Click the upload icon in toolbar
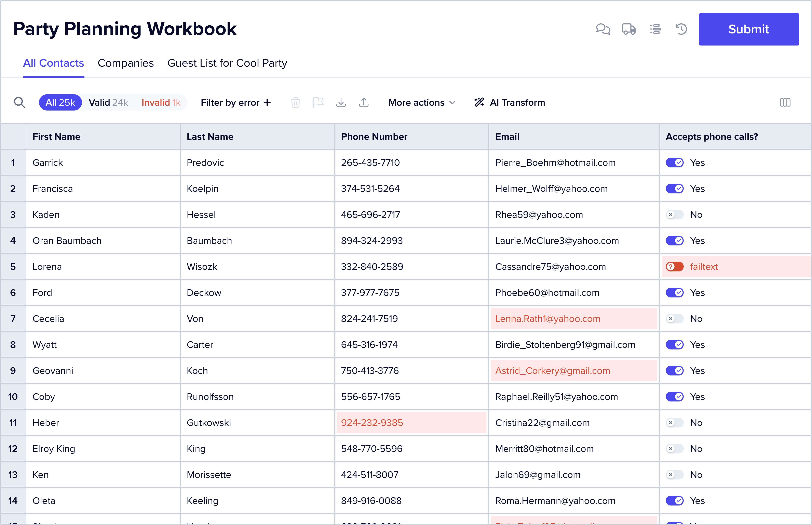This screenshot has height=525, width=812. 364,102
